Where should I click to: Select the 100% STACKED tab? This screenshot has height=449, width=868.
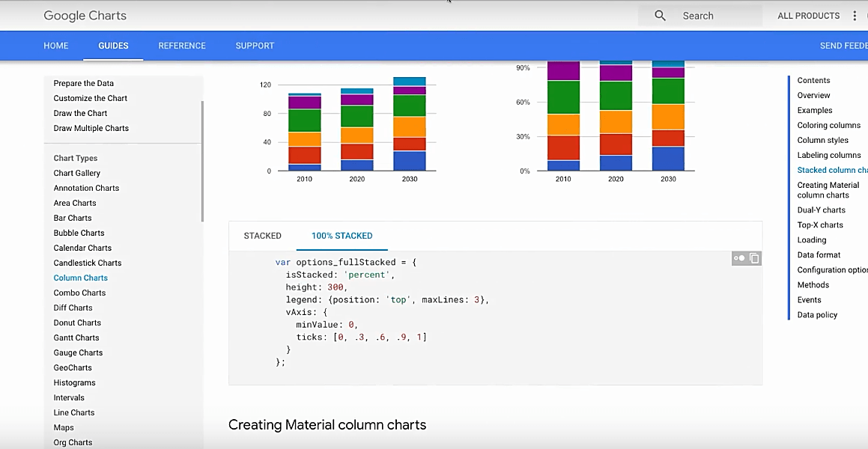[x=342, y=236]
